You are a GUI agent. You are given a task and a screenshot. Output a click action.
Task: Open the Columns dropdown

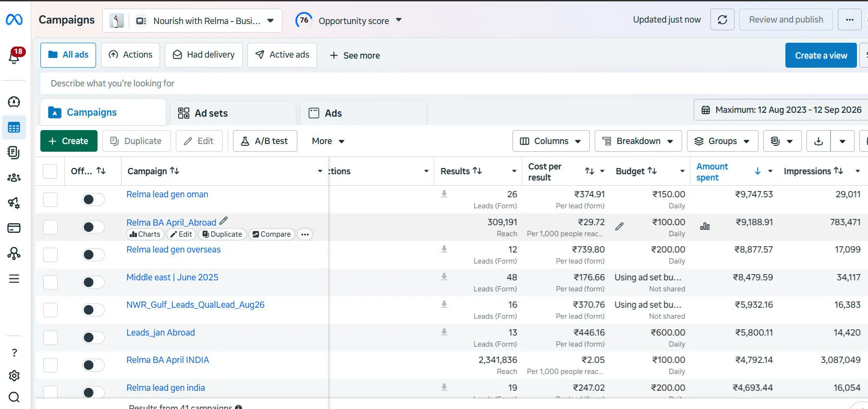[x=550, y=141]
